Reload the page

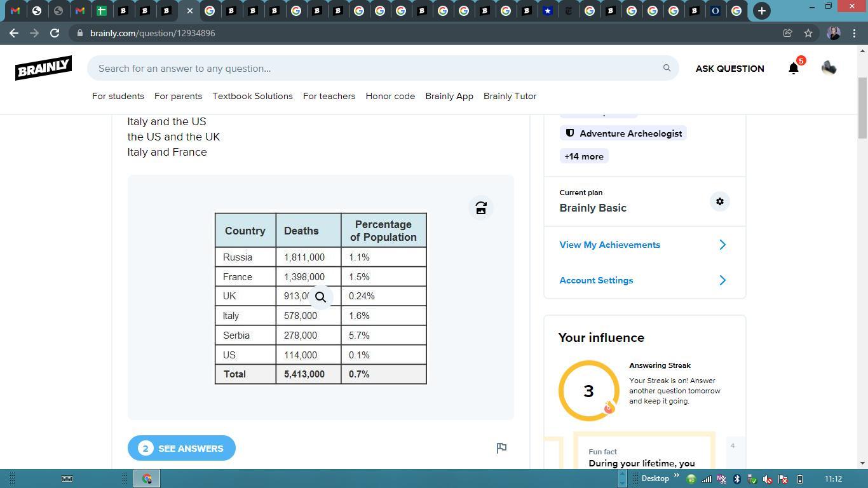pos(55,33)
